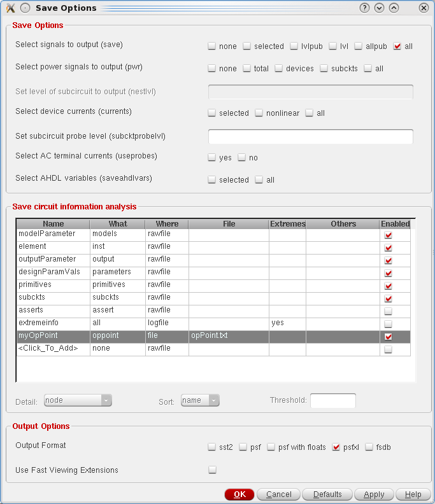Check 'sst2' output format
Screen dimensions: 435x504
click(211, 447)
